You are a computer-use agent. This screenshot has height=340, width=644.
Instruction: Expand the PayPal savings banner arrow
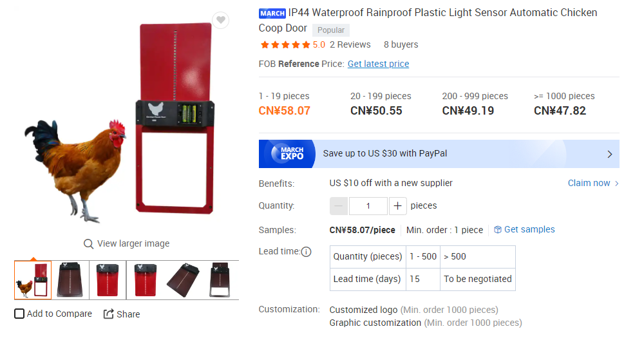click(610, 154)
